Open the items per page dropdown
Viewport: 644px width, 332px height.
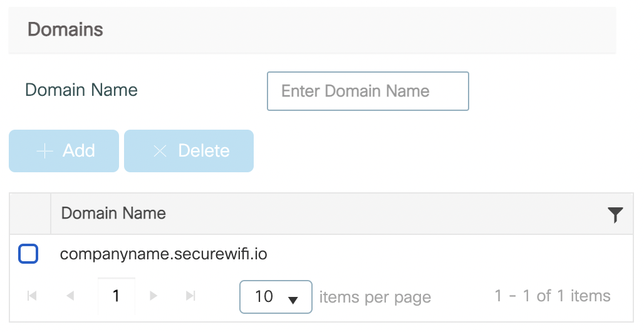click(276, 297)
